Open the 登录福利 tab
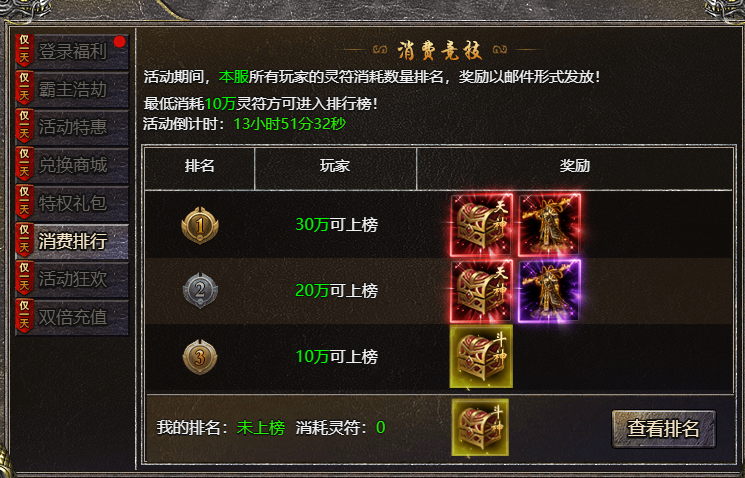The height and width of the screenshot is (478, 745). click(x=72, y=51)
